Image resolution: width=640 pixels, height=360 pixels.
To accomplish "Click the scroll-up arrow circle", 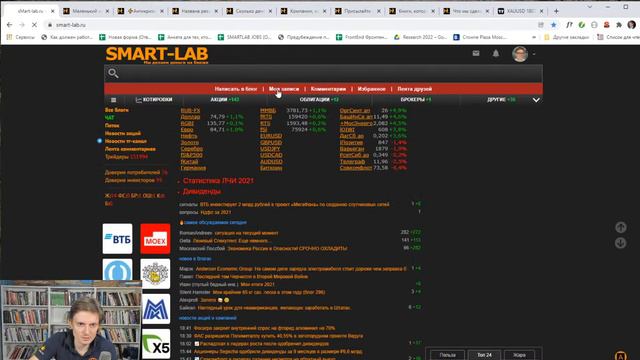I will pos(620,228).
